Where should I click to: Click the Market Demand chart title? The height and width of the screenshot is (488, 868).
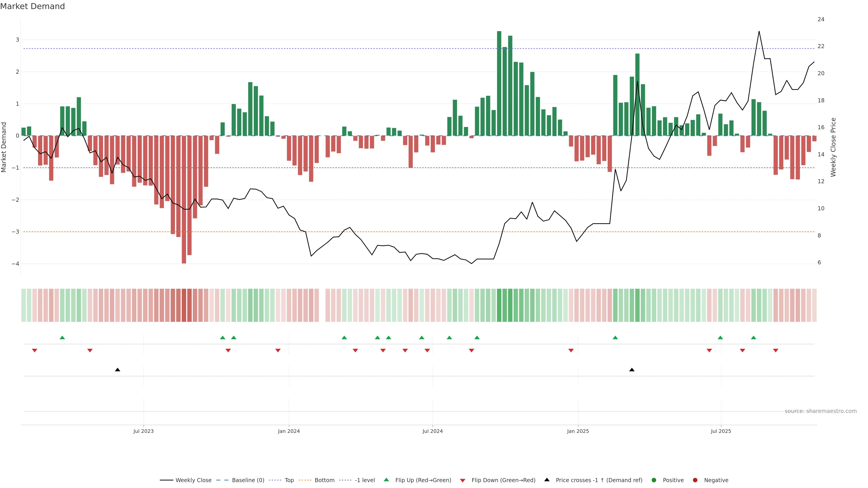coord(32,6)
